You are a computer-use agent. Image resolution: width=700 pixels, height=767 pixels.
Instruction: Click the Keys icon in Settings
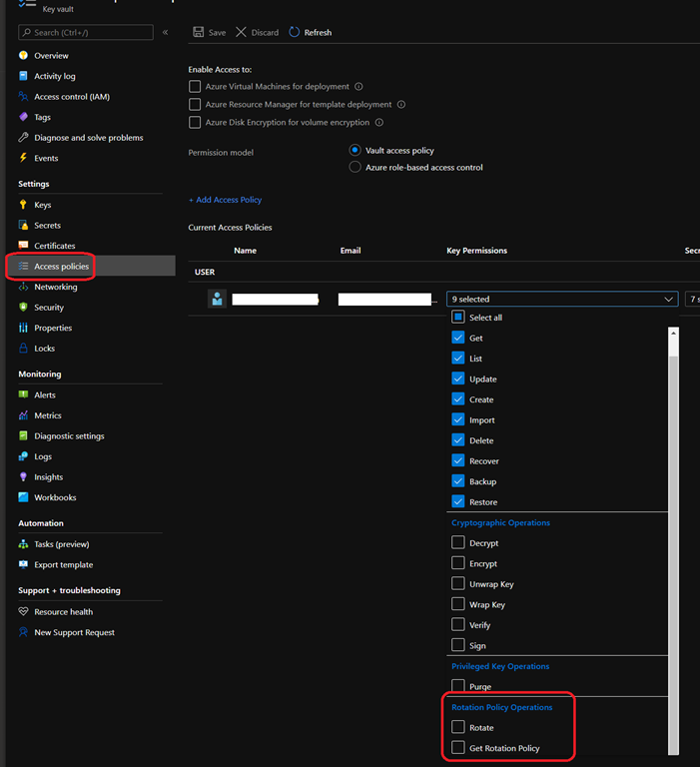click(24, 205)
